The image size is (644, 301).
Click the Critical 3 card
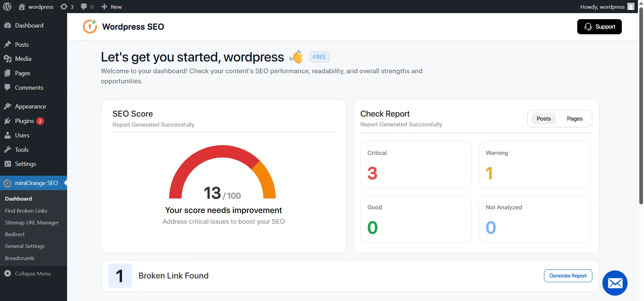(x=416, y=165)
